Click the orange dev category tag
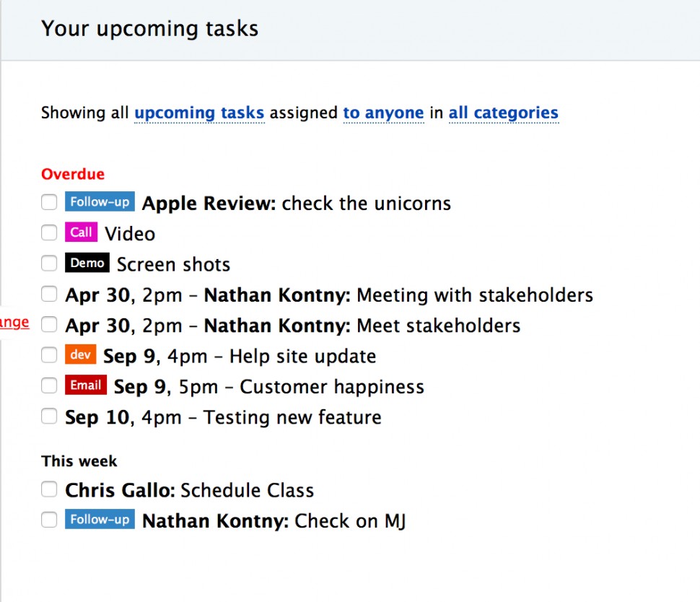The height and width of the screenshot is (602, 700). click(x=80, y=354)
